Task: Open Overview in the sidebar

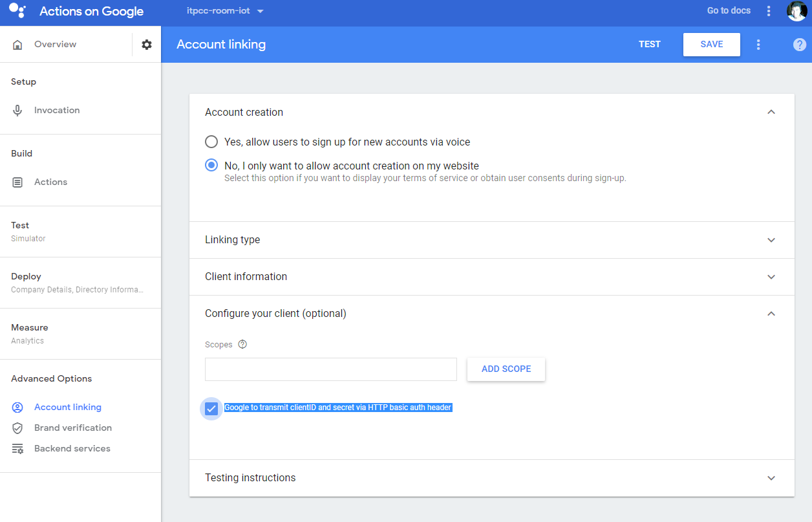Action: pyautogui.click(x=55, y=45)
